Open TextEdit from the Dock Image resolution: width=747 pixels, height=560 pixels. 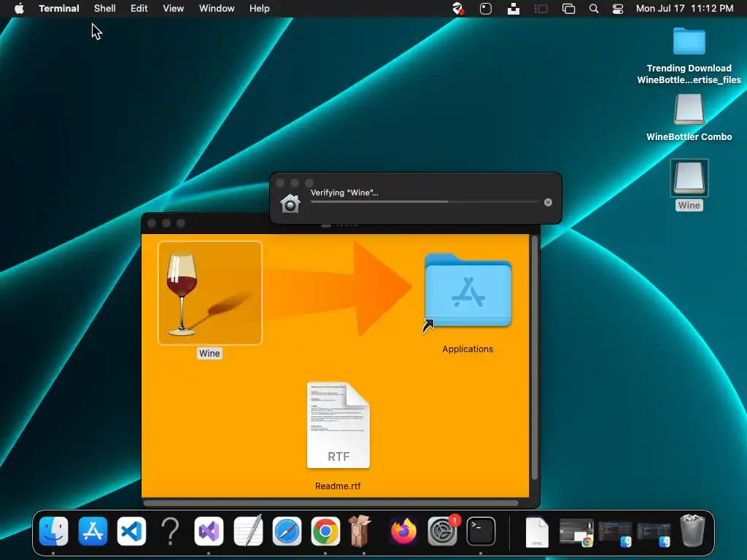[x=248, y=531]
